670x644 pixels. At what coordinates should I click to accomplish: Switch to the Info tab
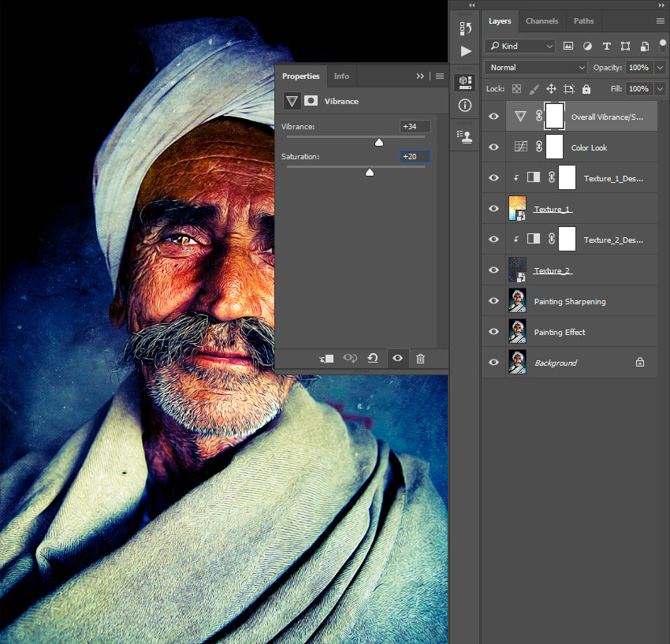coord(341,76)
